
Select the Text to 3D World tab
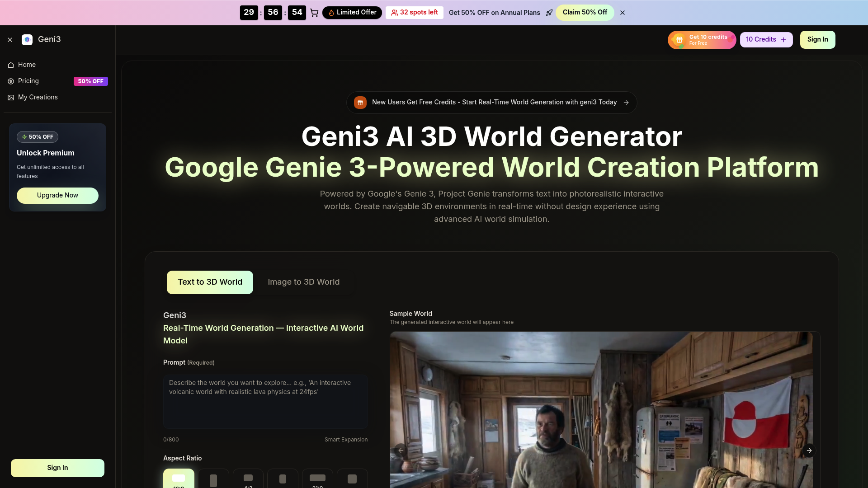[x=209, y=282]
